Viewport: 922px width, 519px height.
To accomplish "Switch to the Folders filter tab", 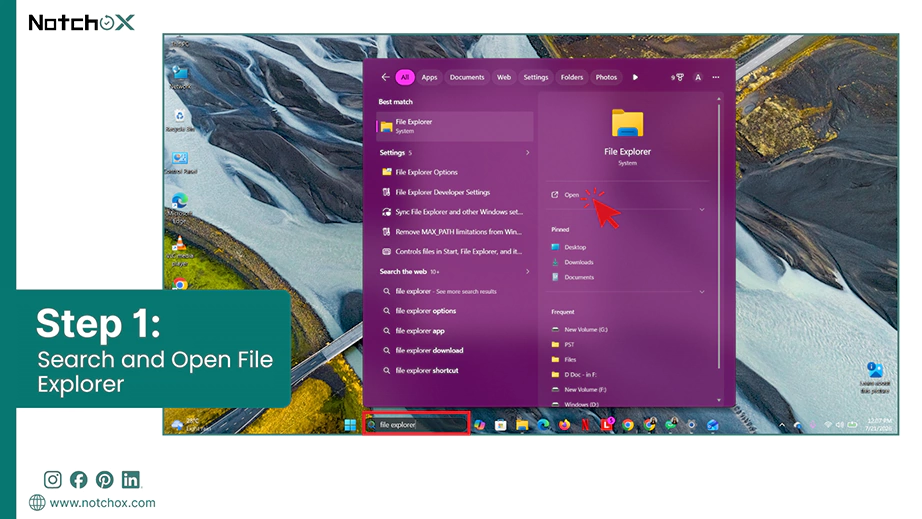I will click(572, 77).
